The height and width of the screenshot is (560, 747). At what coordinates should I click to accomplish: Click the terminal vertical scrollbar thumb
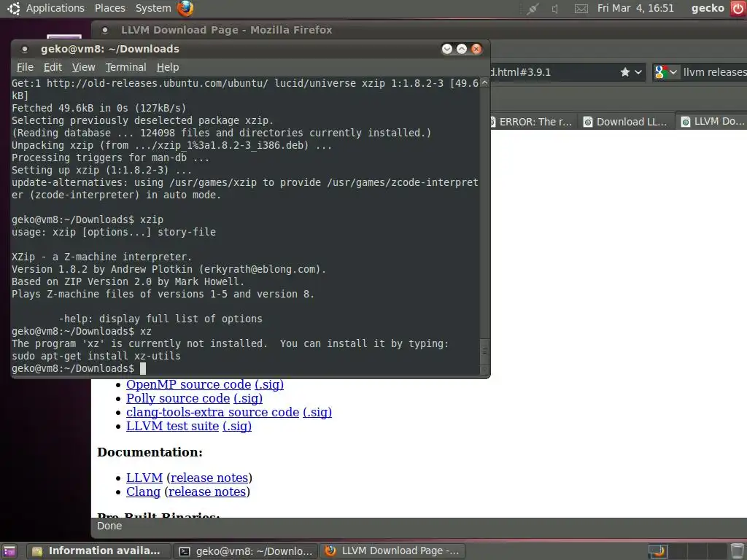(484, 351)
